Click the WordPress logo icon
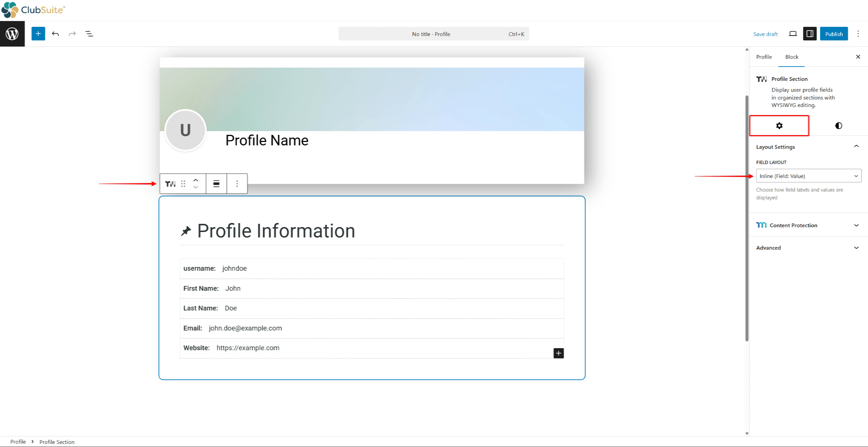 click(12, 34)
